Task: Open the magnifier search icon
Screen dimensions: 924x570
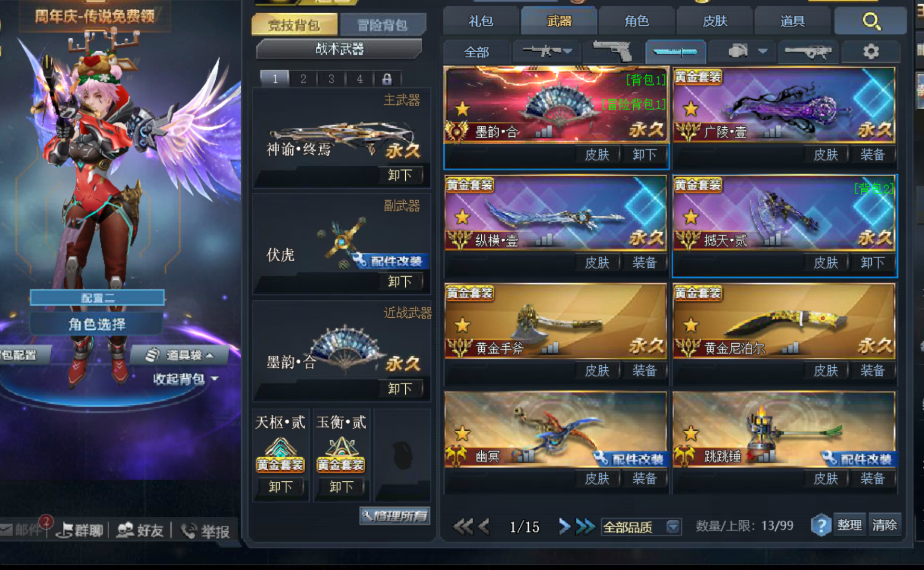Action: (871, 21)
